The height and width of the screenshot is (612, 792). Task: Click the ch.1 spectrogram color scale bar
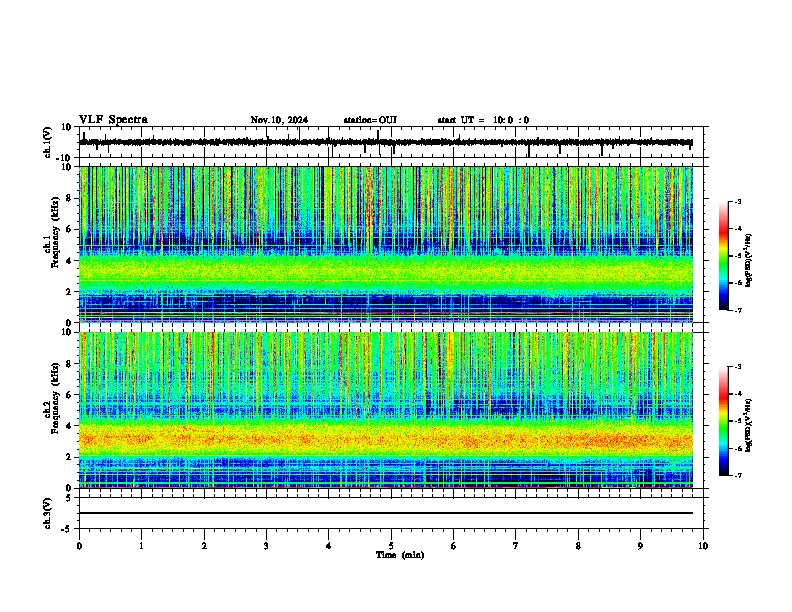click(724, 256)
